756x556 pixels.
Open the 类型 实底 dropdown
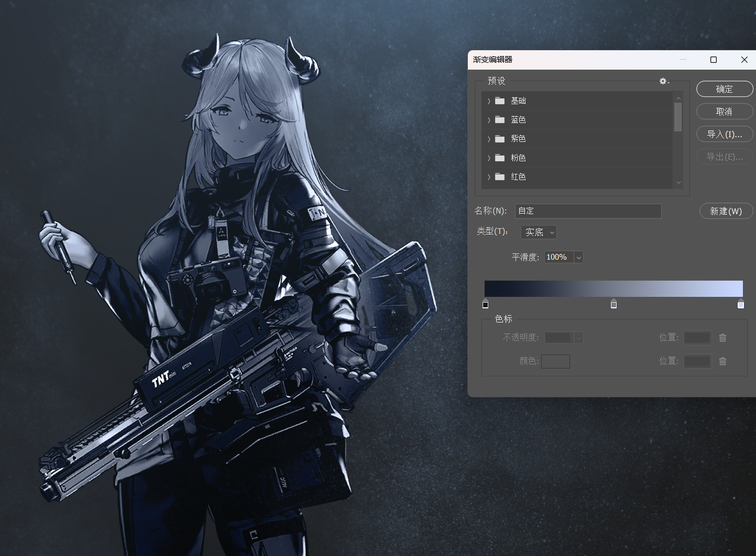click(539, 232)
